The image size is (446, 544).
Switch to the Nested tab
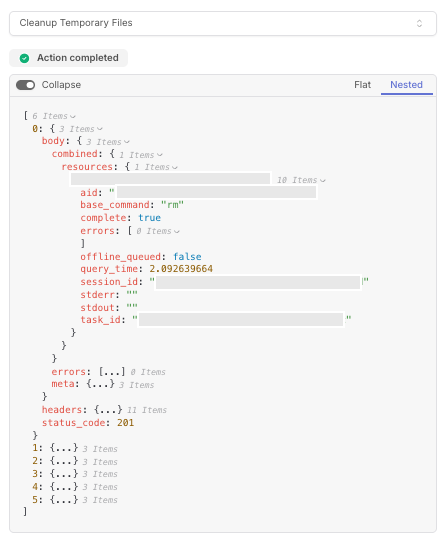click(x=406, y=85)
